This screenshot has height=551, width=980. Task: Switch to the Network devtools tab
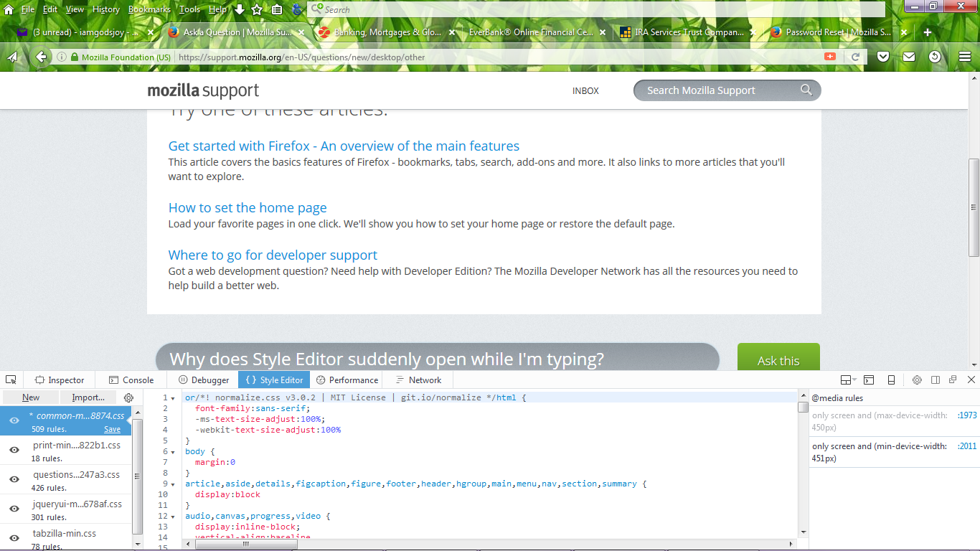(x=419, y=380)
